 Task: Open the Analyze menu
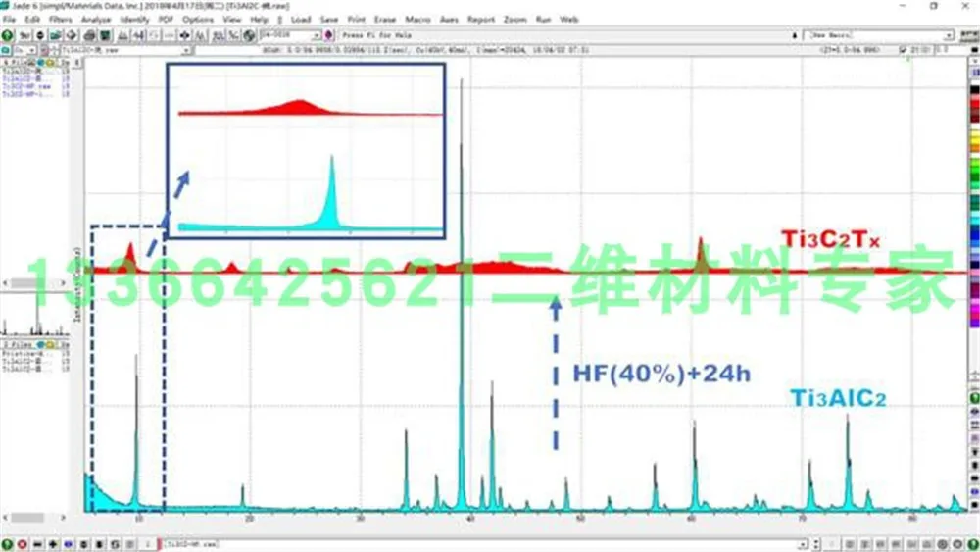click(96, 20)
